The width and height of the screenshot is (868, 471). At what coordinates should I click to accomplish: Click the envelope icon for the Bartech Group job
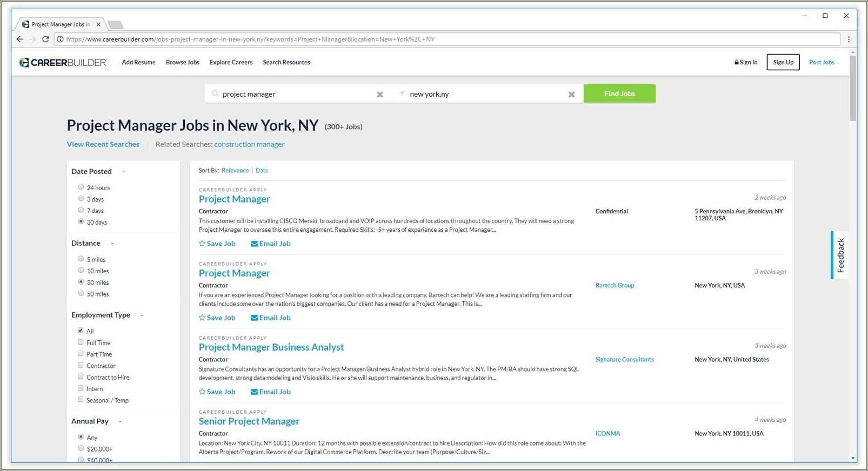(254, 318)
